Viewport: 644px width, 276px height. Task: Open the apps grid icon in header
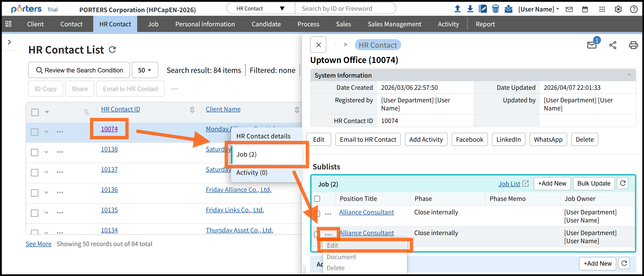coord(602,9)
